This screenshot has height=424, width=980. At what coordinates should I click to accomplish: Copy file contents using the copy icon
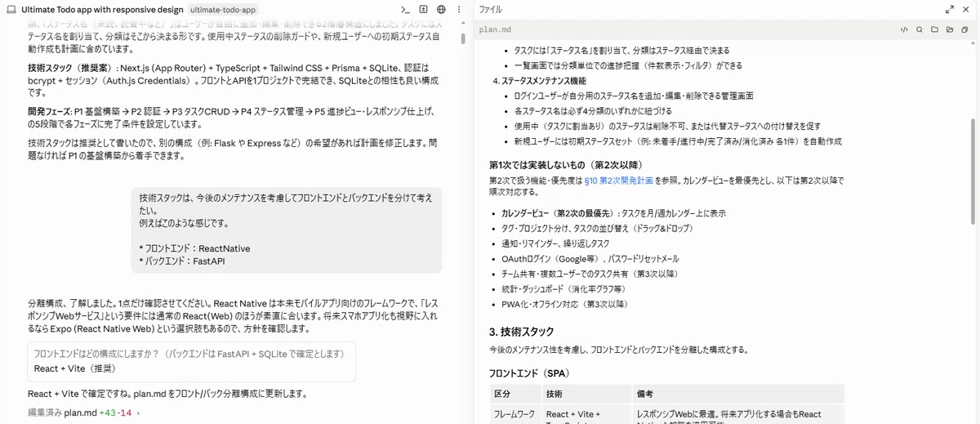tap(965, 29)
